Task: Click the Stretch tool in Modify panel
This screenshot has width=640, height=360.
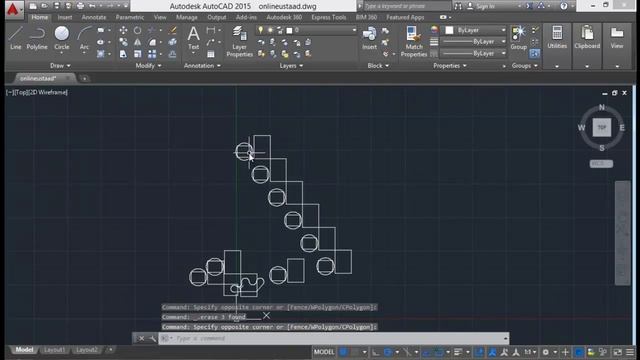Action: coord(123,54)
